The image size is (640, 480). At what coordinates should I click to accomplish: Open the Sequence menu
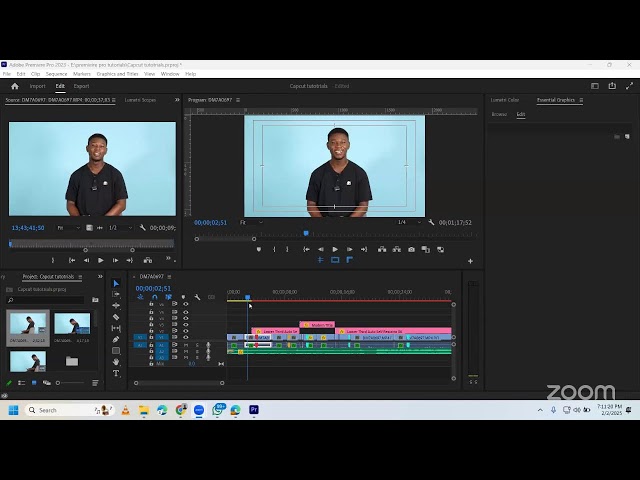56,74
